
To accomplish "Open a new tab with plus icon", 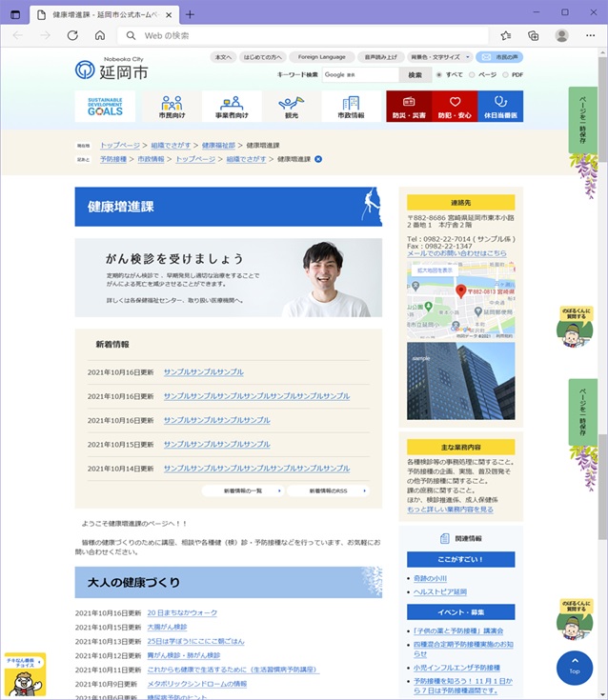I will (190, 14).
